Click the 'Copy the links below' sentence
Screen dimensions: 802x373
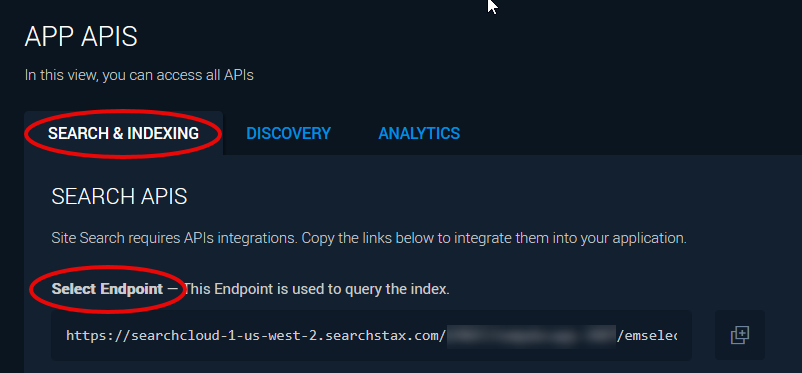point(494,238)
